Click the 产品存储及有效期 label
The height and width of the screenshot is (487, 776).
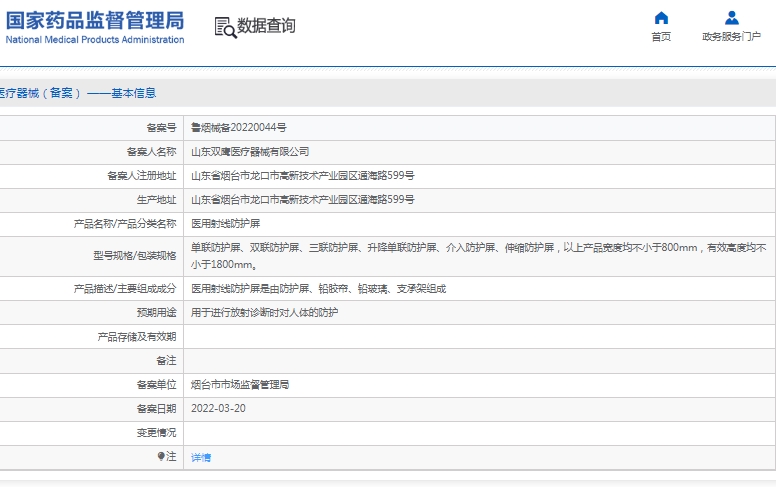(x=137, y=337)
